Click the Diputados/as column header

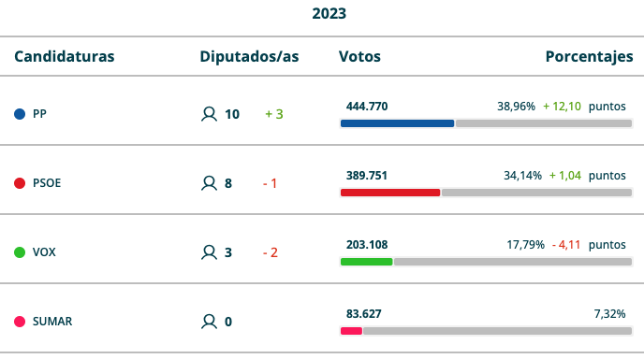(249, 56)
